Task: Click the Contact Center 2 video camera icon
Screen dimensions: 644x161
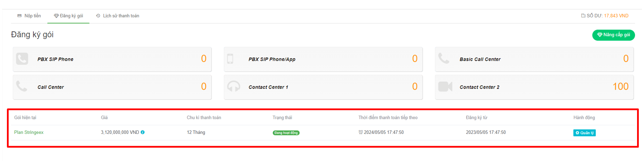Action: point(445,87)
